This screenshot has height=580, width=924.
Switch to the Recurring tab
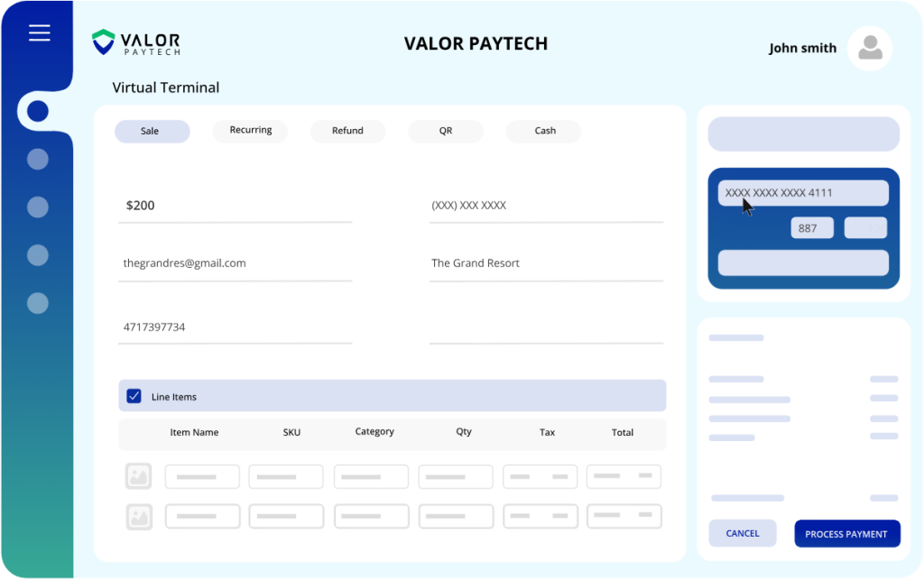(251, 131)
